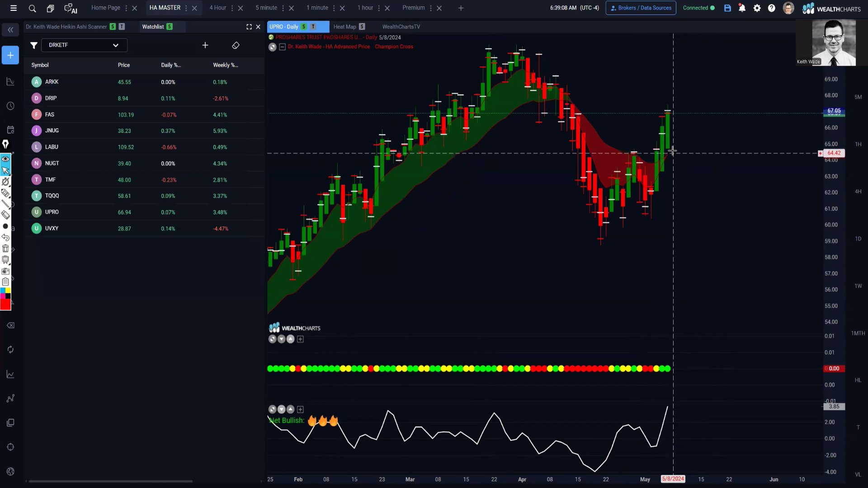Switch to the 4 Hour tab

(x=218, y=8)
